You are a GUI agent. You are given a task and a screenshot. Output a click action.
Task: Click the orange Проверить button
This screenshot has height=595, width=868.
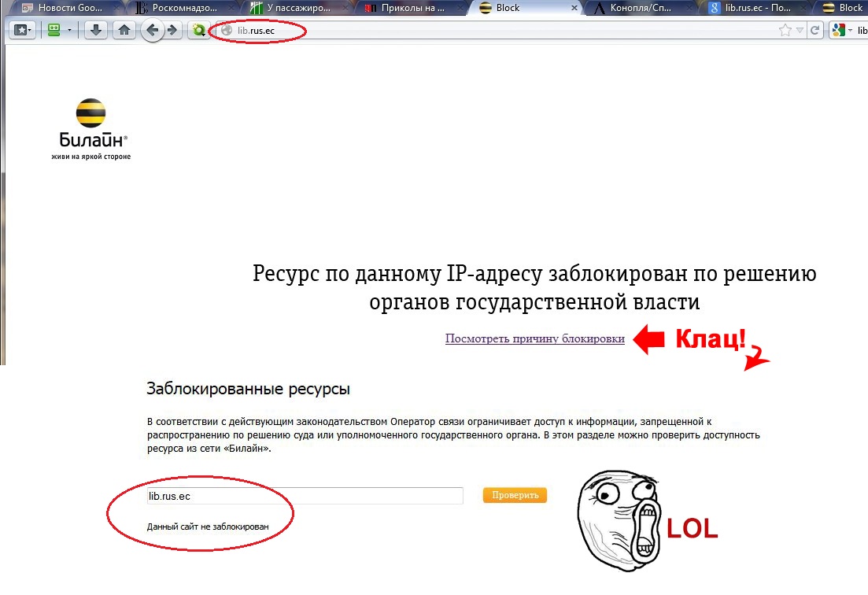coord(515,495)
